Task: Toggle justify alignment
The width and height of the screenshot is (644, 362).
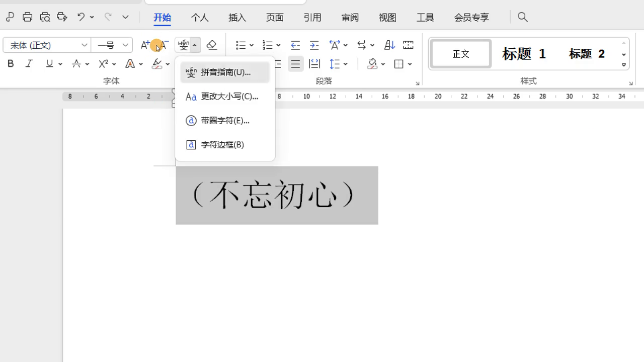Action: (295, 64)
